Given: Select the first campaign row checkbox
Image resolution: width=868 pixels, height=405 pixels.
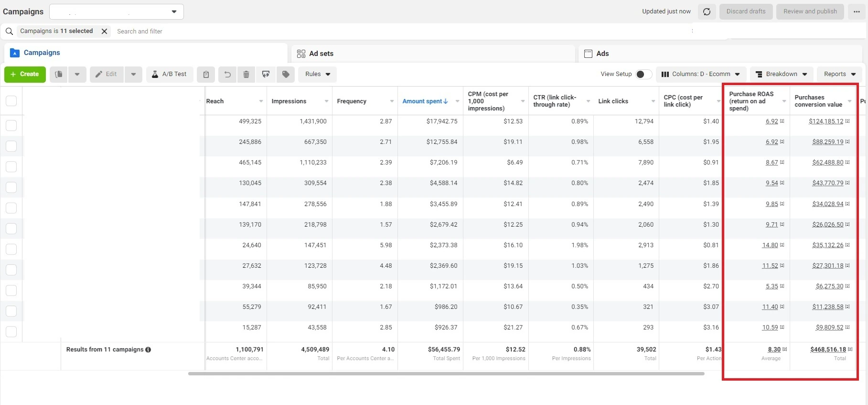Looking at the screenshot, I should [x=11, y=125].
